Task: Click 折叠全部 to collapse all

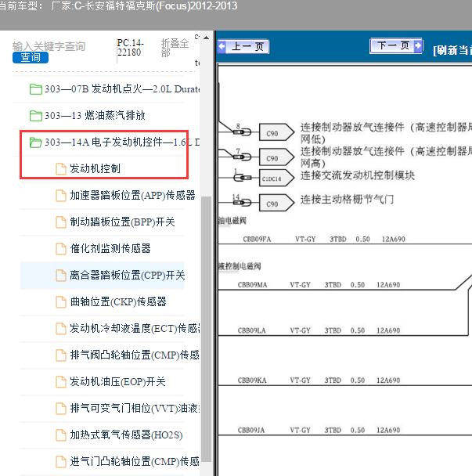Action: coord(175,48)
